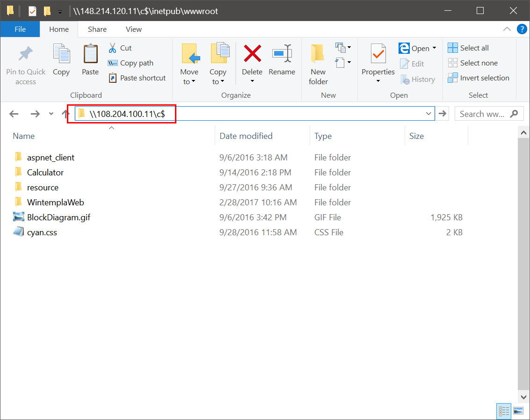Open Customize Quick Access Toolbar dropdown
This screenshot has width=530, height=420.
tap(60, 12)
